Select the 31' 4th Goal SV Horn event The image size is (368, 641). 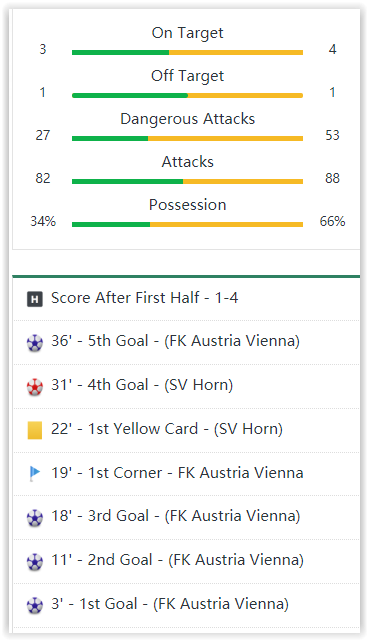coord(142,385)
